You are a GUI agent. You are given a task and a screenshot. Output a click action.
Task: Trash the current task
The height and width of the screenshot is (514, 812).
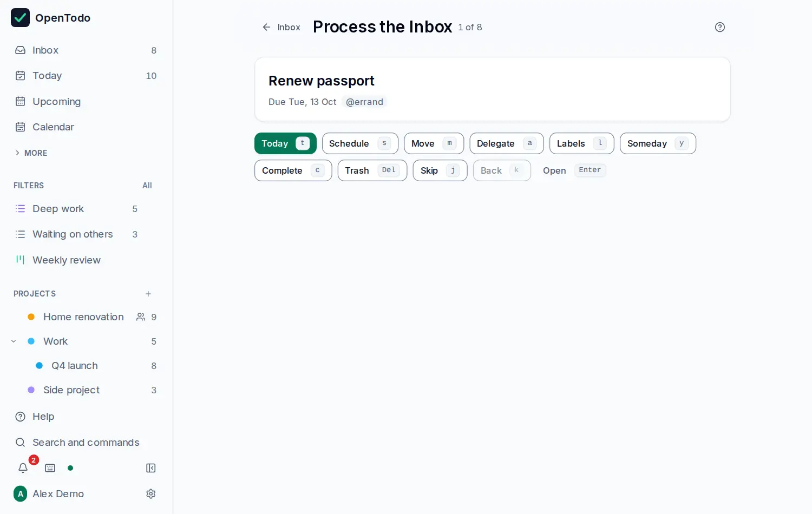(x=372, y=170)
